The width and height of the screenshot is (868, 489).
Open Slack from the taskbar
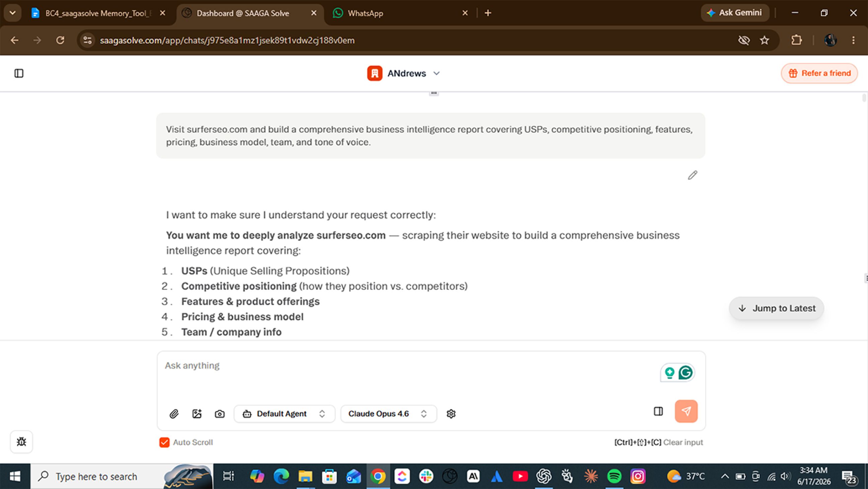click(426, 476)
